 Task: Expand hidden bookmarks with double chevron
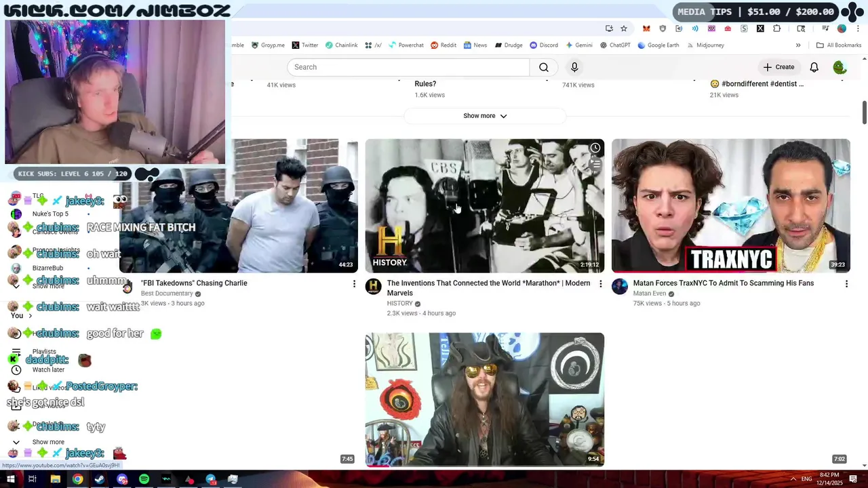(798, 45)
